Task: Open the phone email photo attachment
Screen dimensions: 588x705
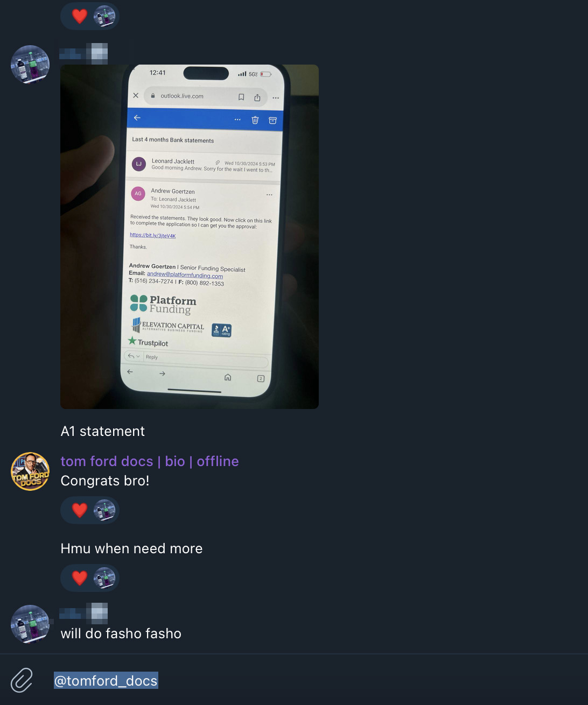Action: 190,237
